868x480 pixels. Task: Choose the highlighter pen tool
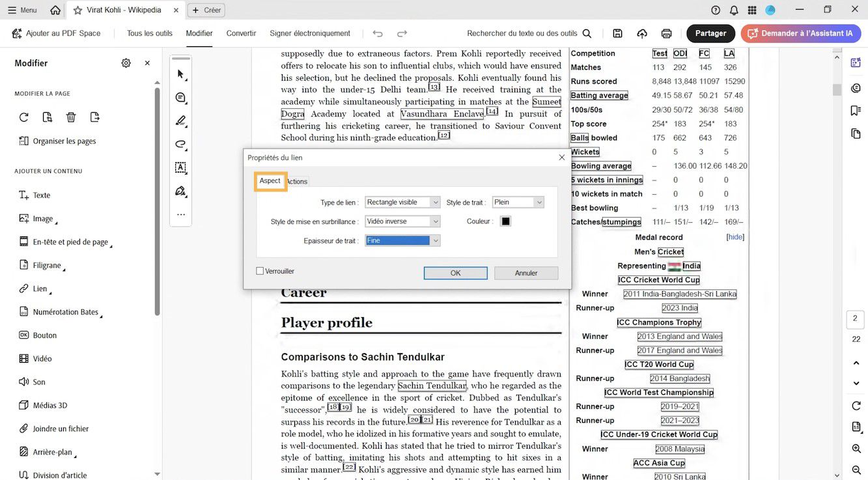[x=180, y=120]
